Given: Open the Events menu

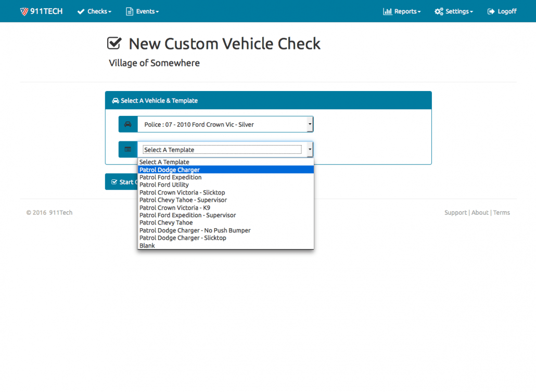Looking at the screenshot, I should tap(142, 11).
